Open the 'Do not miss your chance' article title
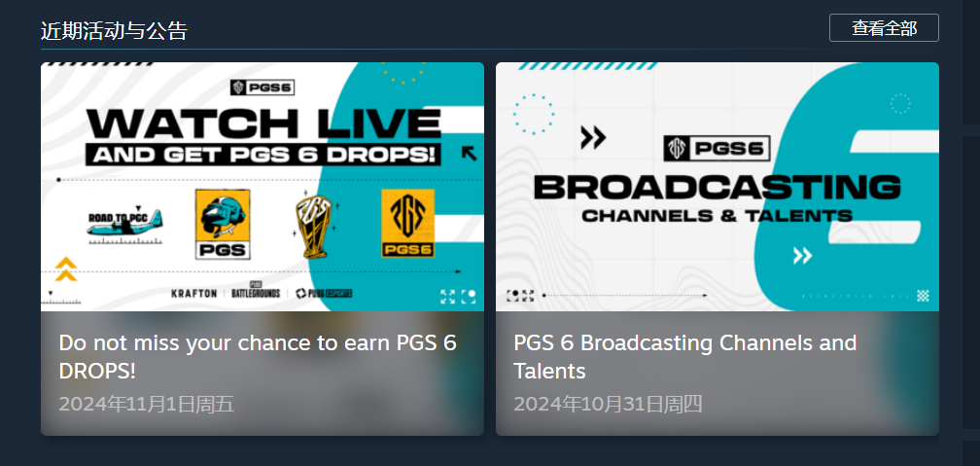This screenshot has width=980, height=466. coord(258,356)
